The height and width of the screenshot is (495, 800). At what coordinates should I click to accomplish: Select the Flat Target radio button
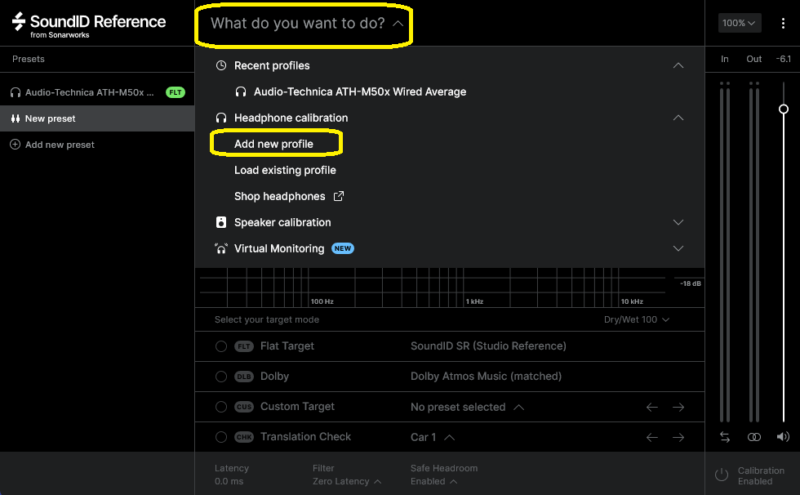[221, 346]
